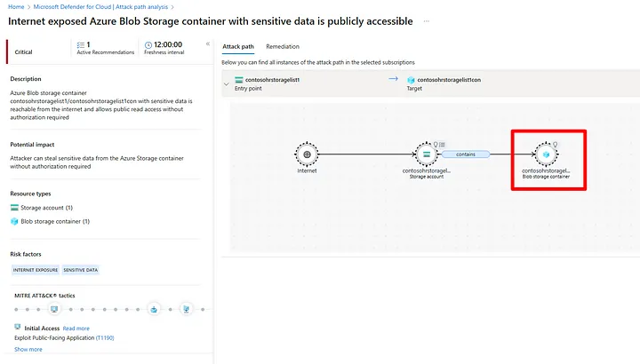Switch to the Remediation tab
The width and height of the screenshot is (640, 364).
[283, 46]
